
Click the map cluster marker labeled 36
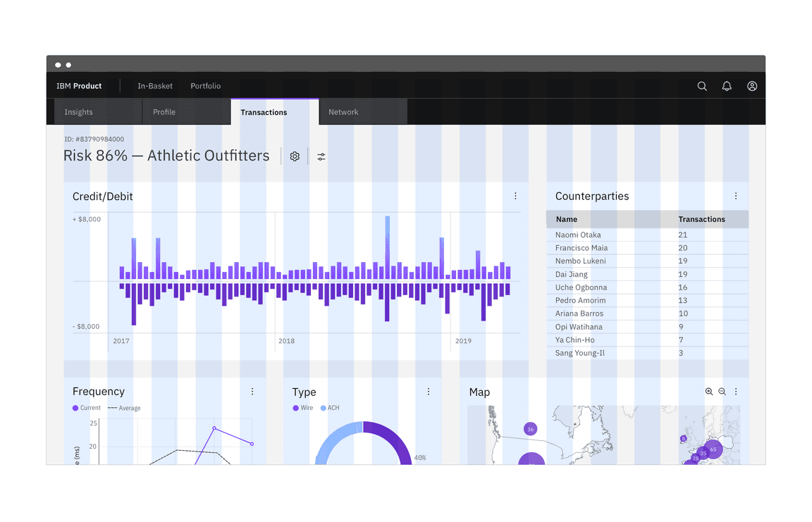(531, 429)
